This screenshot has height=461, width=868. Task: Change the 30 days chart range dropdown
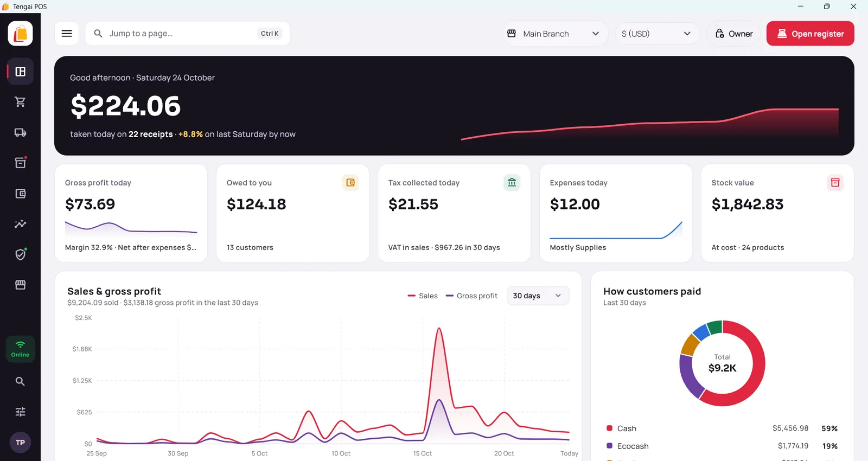(x=538, y=296)
